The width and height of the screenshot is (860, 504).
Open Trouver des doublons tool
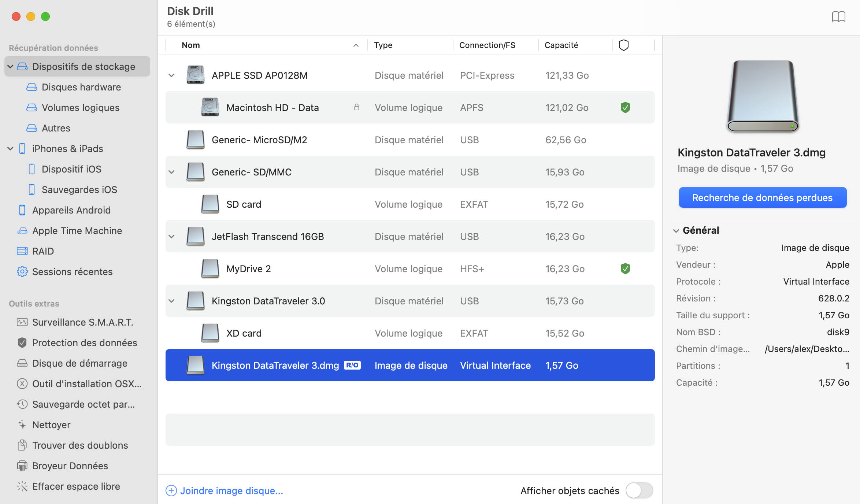pos(73,445)
